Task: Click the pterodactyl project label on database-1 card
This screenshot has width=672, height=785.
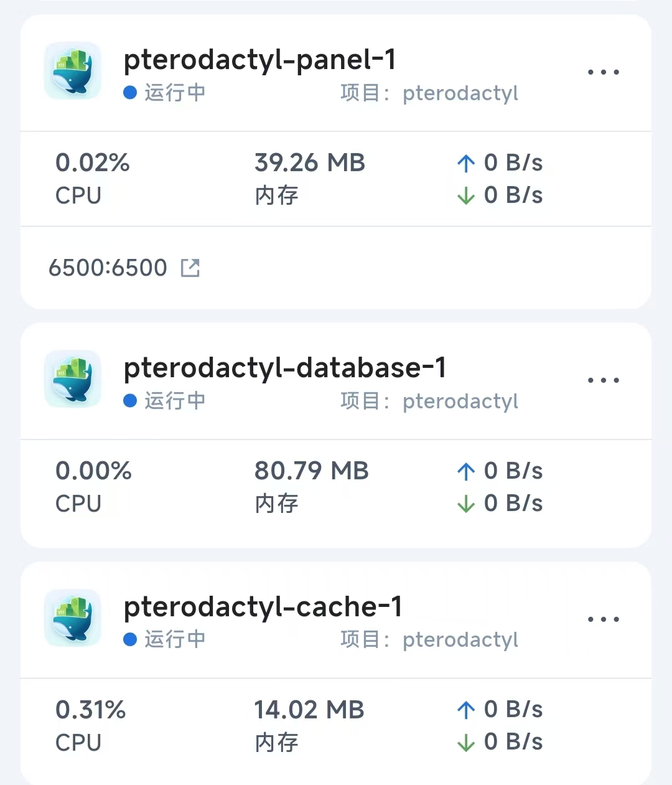Action: pos(460,402)
